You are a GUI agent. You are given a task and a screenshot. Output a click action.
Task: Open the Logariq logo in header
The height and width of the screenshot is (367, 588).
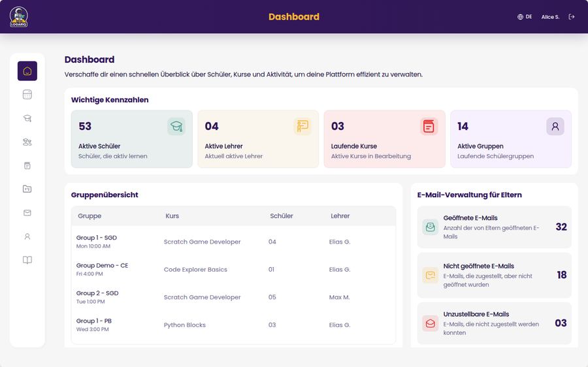19,17
